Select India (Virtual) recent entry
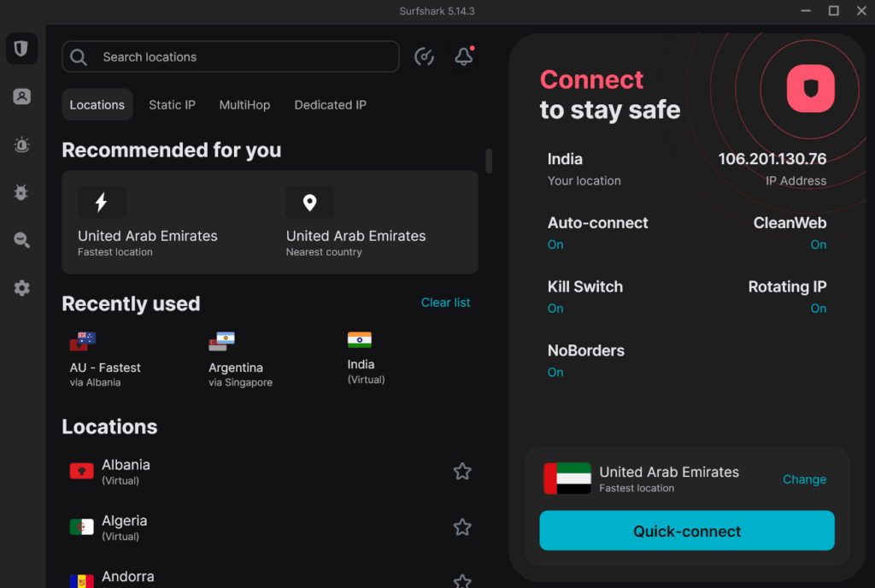The width and height of the screenshot is (875, 588). click(366, 358)
